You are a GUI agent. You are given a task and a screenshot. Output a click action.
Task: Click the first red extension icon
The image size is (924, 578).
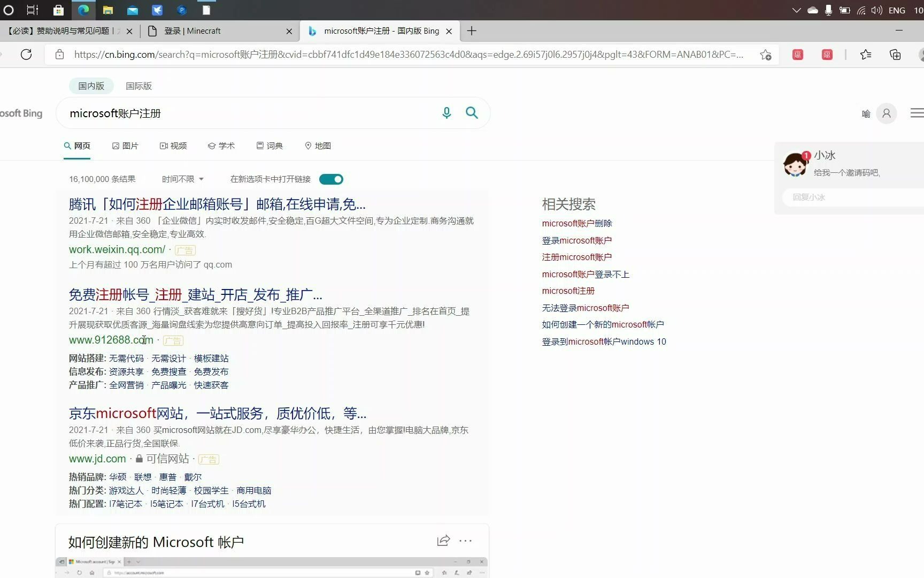(x=798, y=55)
